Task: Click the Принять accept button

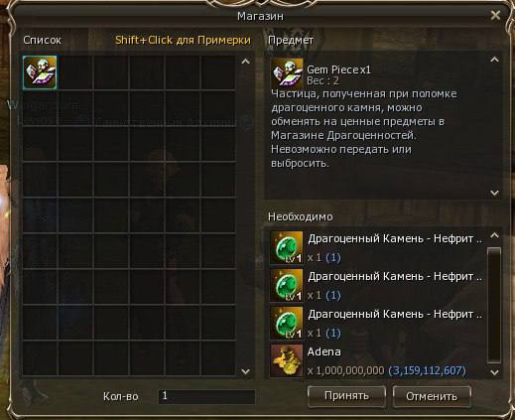Action: click(346, 396)
